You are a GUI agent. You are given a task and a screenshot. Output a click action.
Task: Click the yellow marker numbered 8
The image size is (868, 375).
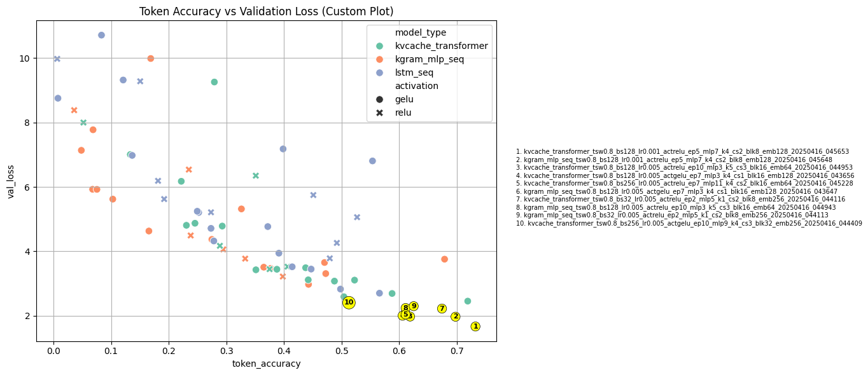coord(405,308)
